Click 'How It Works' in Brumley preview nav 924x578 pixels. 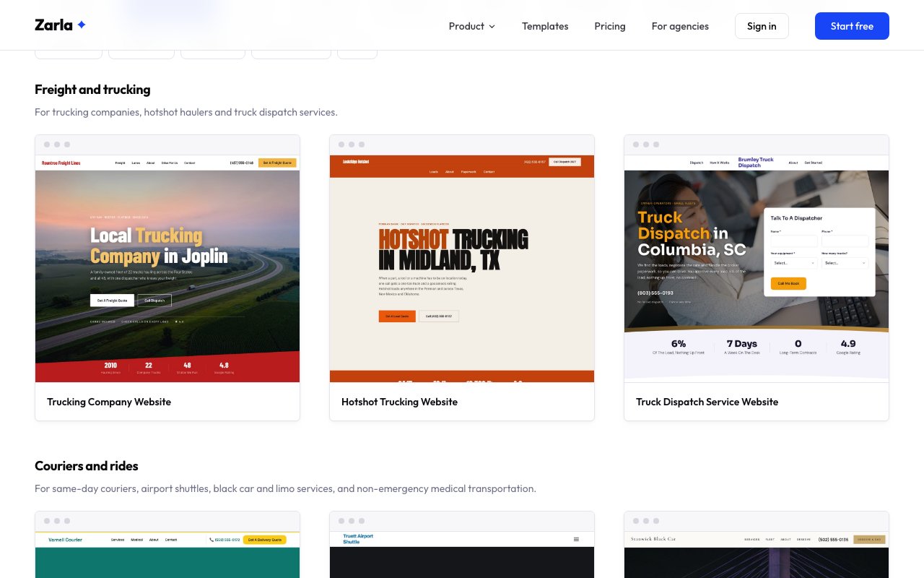(x=720, y=163)
